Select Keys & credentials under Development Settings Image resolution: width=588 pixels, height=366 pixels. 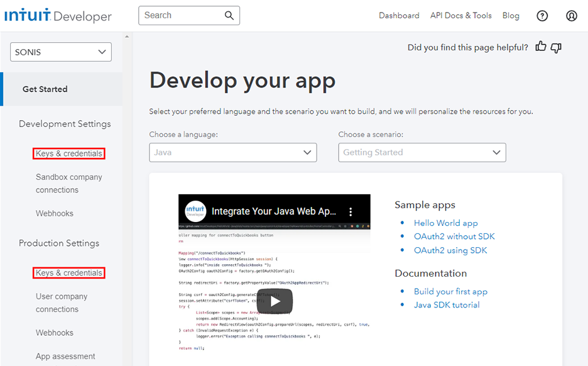point(68,153)
